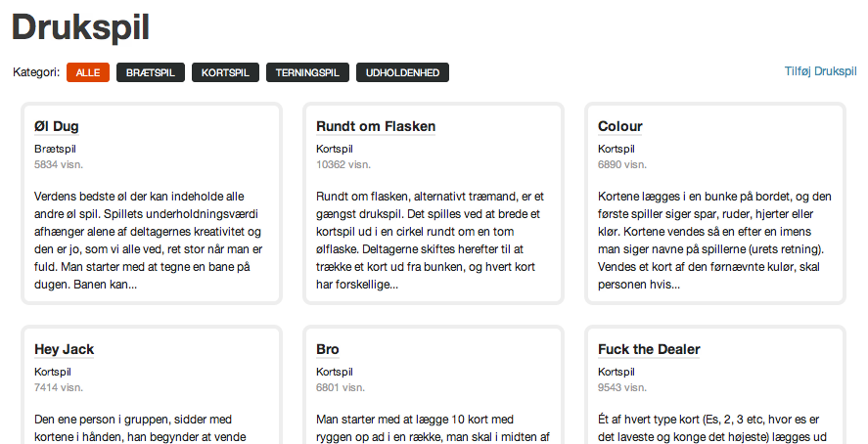Click the Rundt om Flasken description text
The image size is (868, 444).
[x=431, y=241]
